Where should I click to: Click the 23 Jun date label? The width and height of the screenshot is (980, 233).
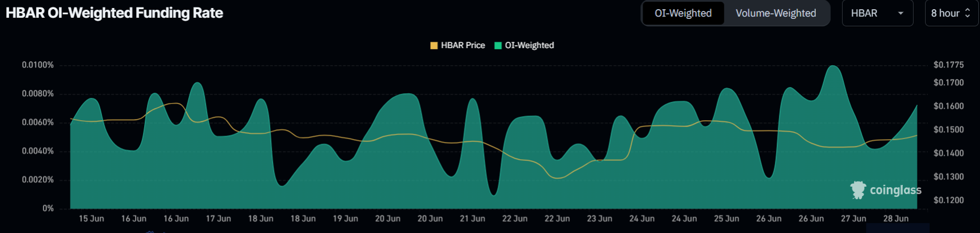(x=600, y=219)
